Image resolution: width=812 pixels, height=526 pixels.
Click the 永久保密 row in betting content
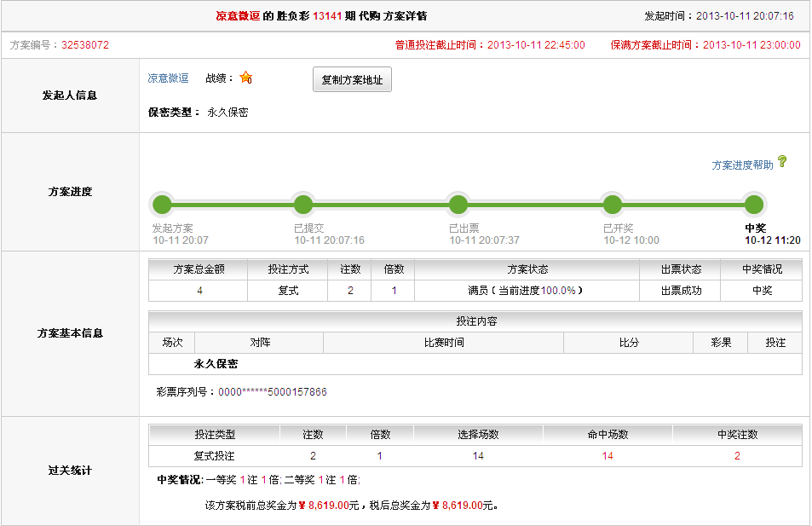[216, 364]
